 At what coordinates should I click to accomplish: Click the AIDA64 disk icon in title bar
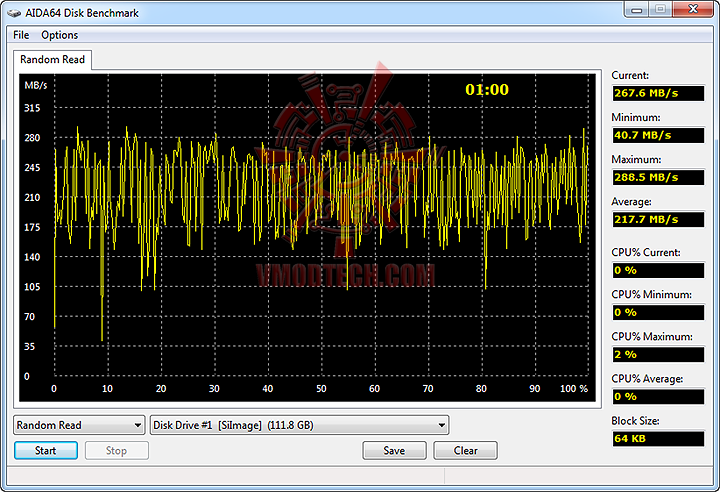(x=14, y=13)
